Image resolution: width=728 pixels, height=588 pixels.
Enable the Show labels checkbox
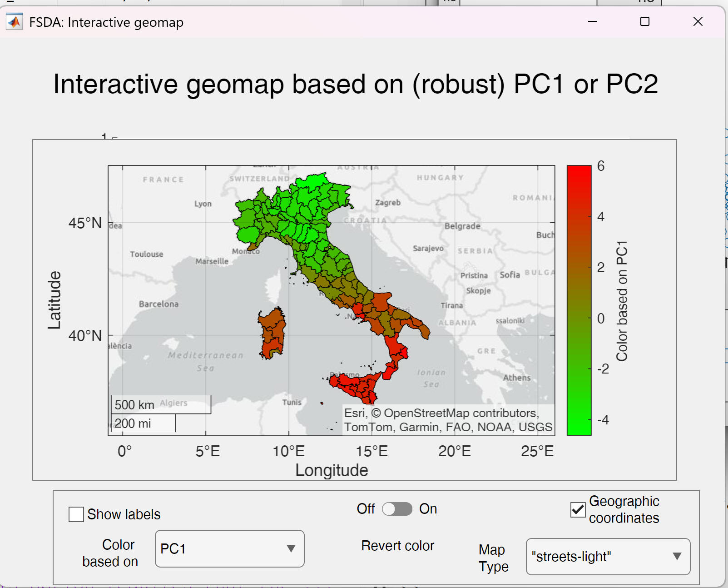tap(76, 514)
